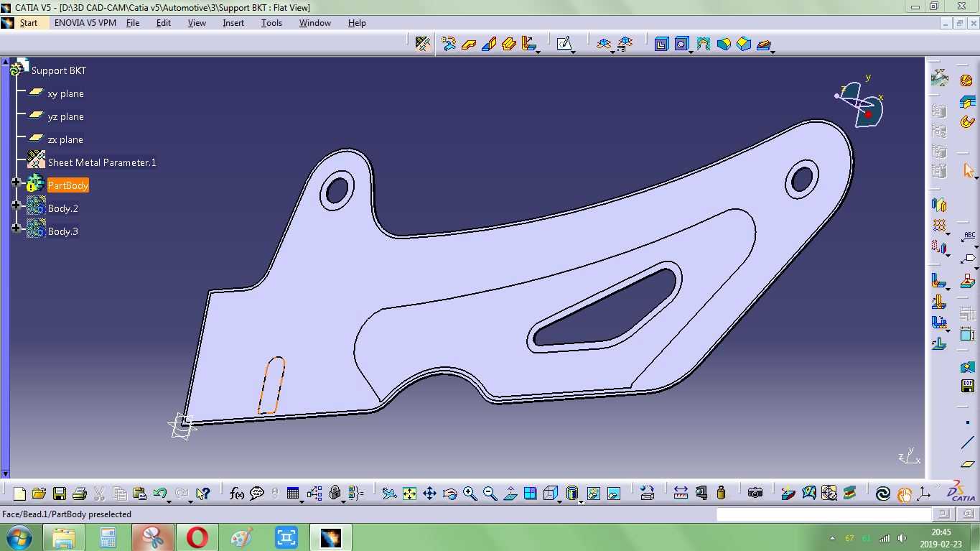980x551 pixels.
Task: Open the Insert menu
Action: click(233, 23)
